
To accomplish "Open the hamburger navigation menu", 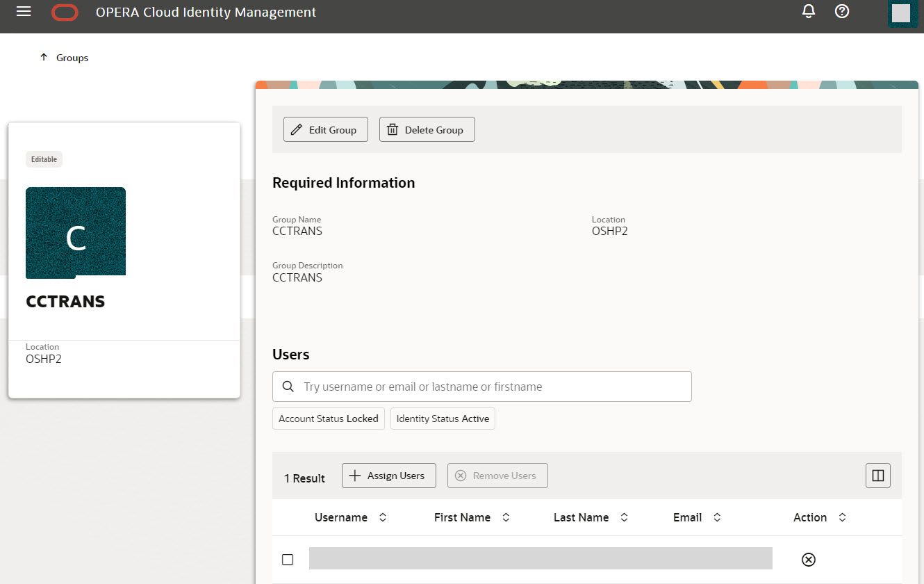I will click(23, 12).
